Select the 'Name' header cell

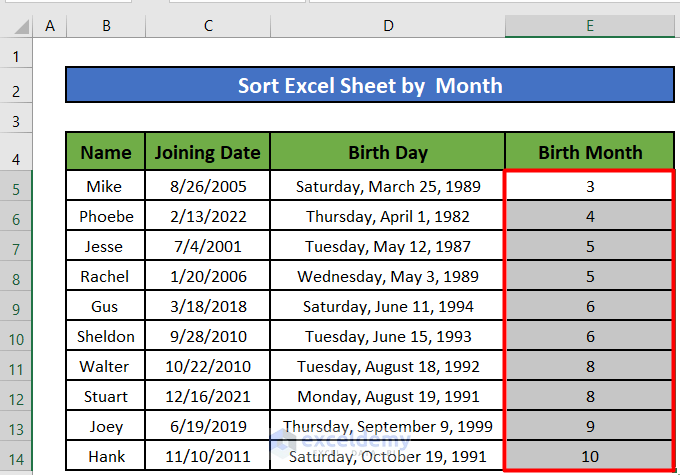point(106,153)
